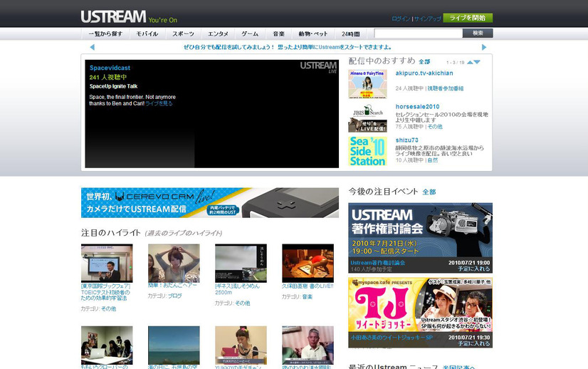Open the shizu73 channel link
The image size is (588, 369).
407,140
